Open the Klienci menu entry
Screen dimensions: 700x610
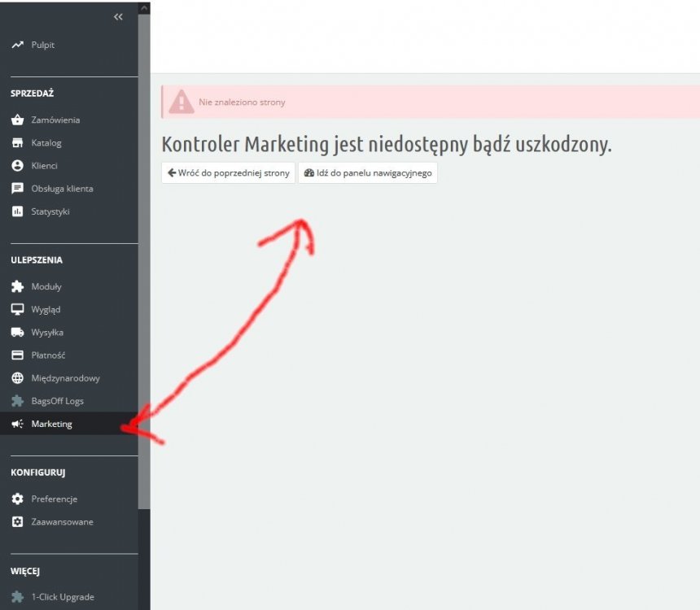(x=44, y=166)
